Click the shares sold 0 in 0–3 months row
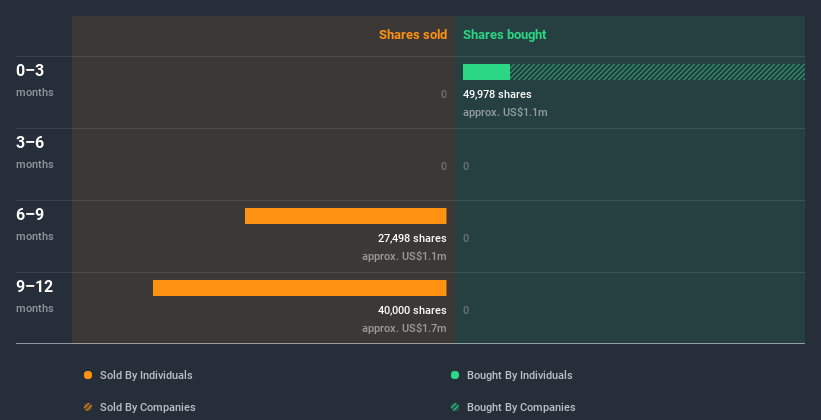This screenshot has width=821, height=420. click(x=443, y=94)
